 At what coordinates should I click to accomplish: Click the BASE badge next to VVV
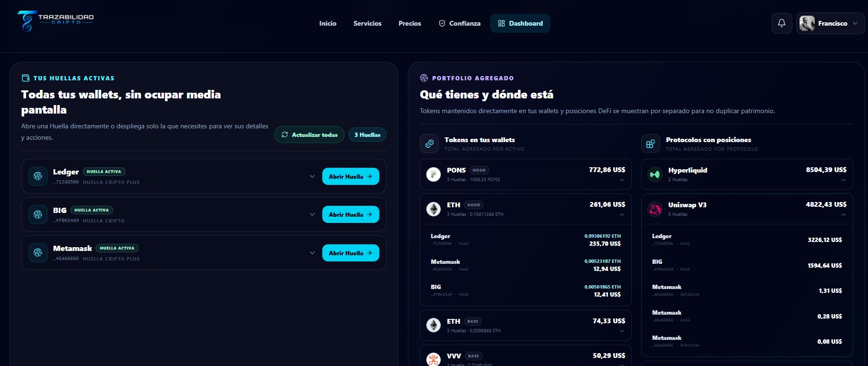coord(473,356)
